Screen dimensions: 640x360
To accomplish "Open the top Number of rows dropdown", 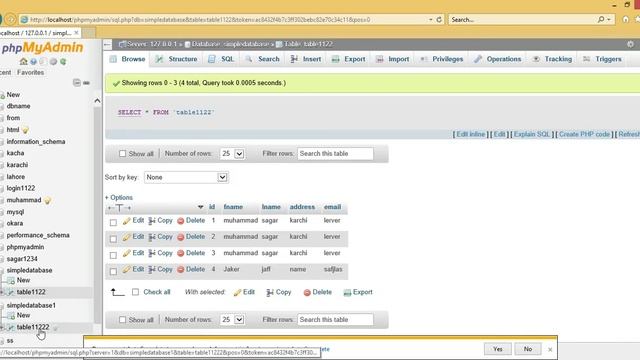I will (x=232, y=154).
